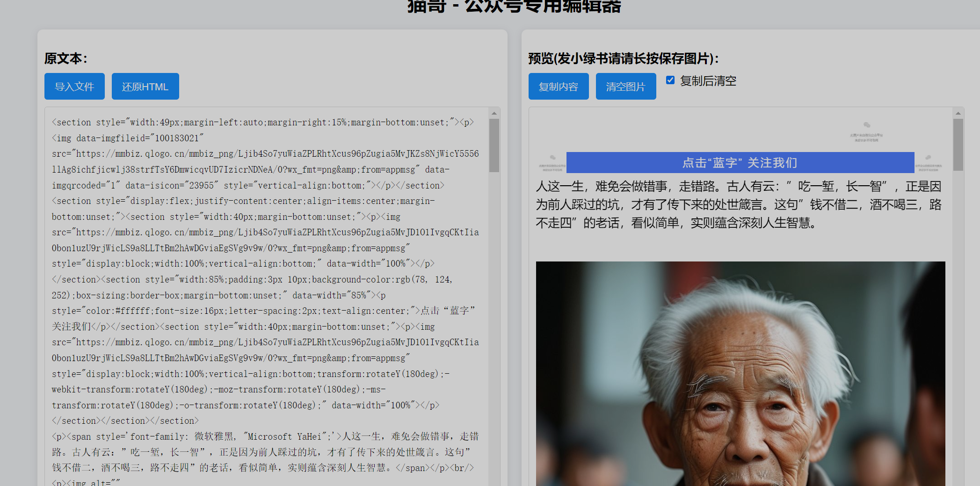Click the 复制内容 button
The height and width of the screenshot is (486, 980).
point(559,87)
